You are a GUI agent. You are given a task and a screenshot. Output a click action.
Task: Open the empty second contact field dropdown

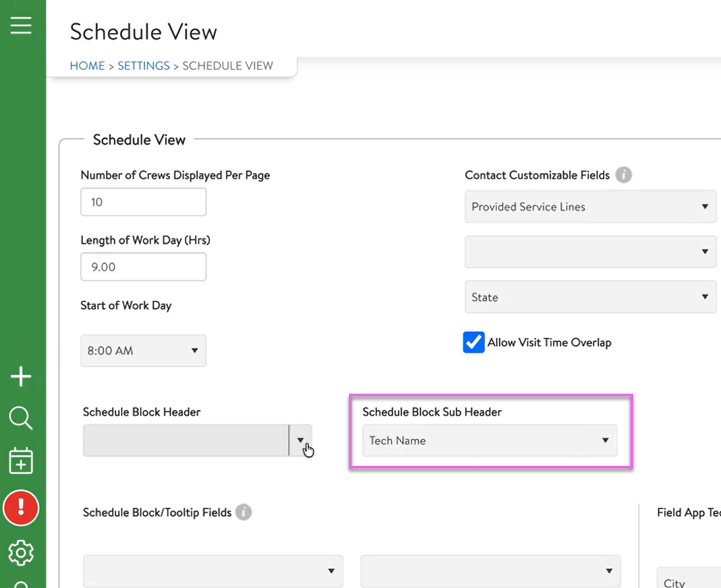(x=590, y=252)
